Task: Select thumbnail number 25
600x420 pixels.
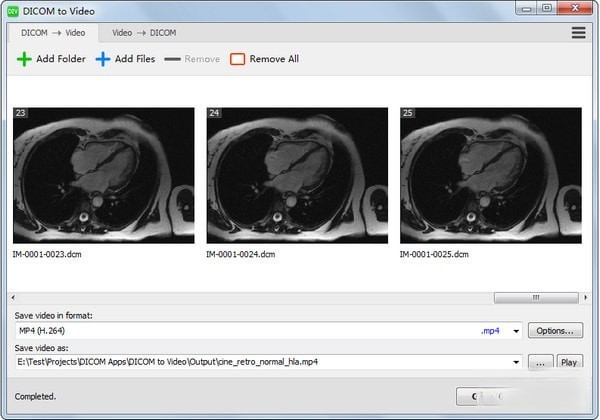Action: click(x=491, y=176)
